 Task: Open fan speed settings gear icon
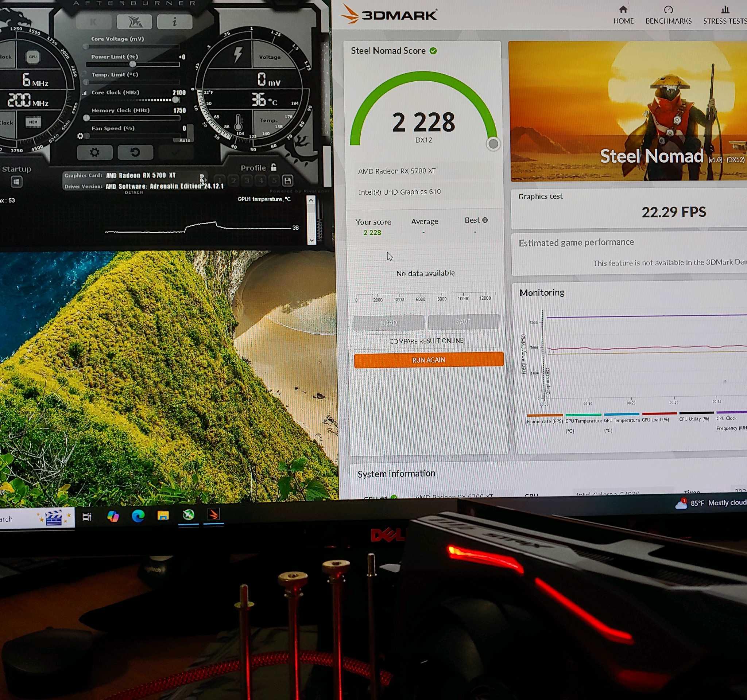coord(80,136)
